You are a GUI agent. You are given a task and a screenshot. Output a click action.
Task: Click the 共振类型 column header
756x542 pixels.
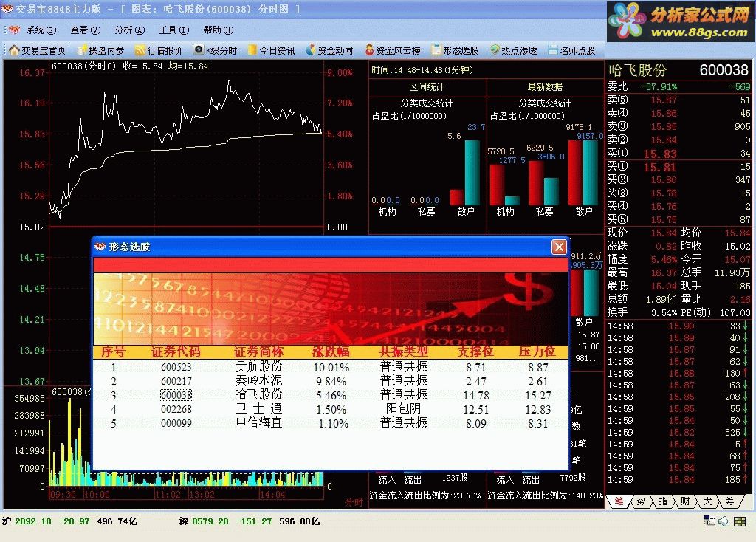[404, 351]
